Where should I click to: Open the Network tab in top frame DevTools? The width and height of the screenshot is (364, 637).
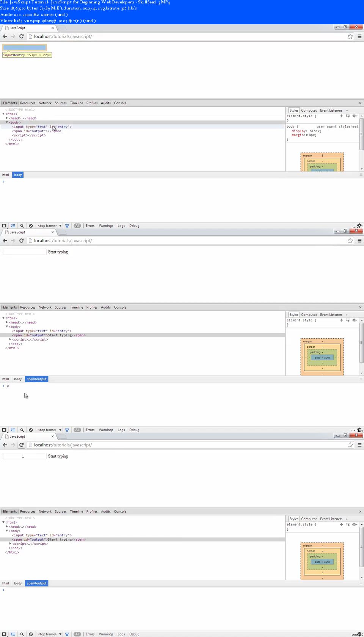pos(45,103)
